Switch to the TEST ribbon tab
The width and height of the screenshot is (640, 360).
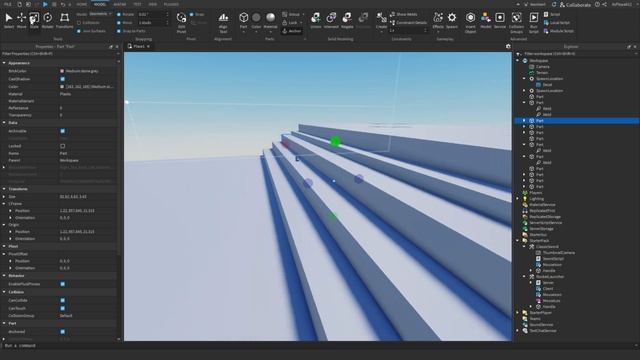137,4
